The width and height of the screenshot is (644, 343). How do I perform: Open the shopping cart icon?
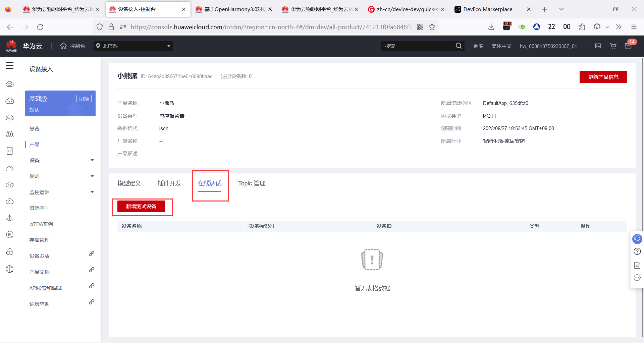point(613,46)
